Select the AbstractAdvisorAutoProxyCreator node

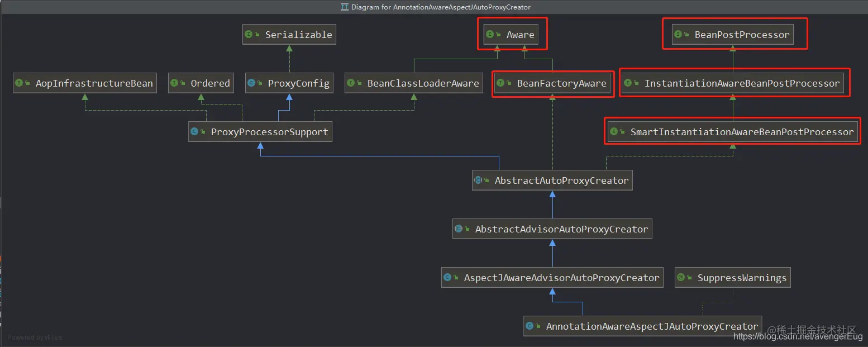552,229
